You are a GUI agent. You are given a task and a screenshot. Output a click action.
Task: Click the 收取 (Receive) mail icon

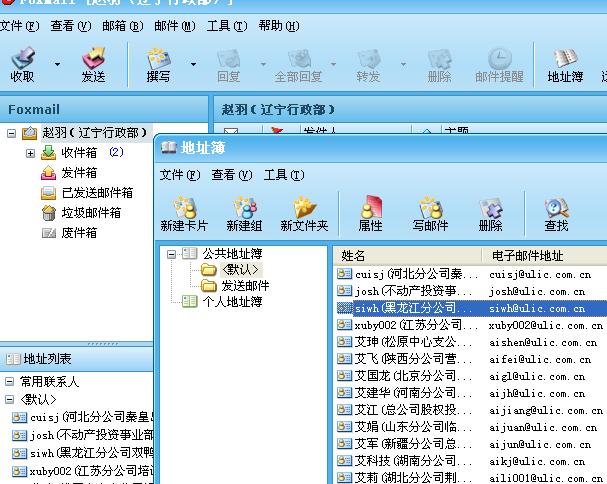click(x=22, y=64)
